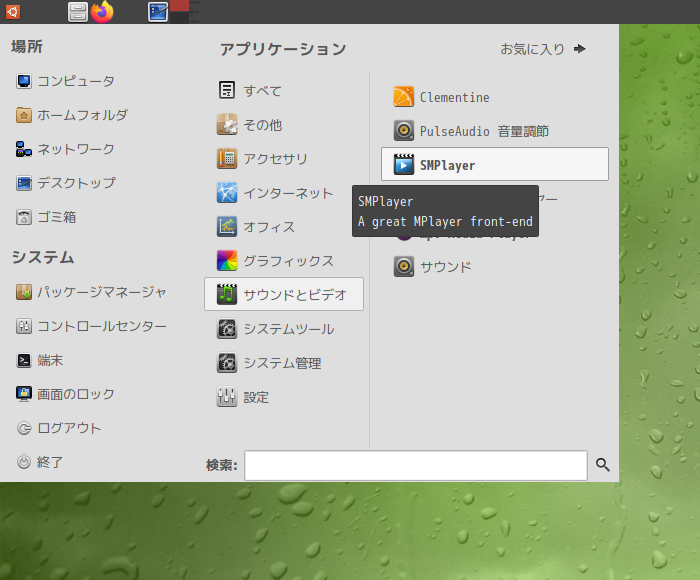Open the Ubuntu MATE menu icon
Image resolution: width=700 pixels, height=580 pixels.
click(13, 12)
